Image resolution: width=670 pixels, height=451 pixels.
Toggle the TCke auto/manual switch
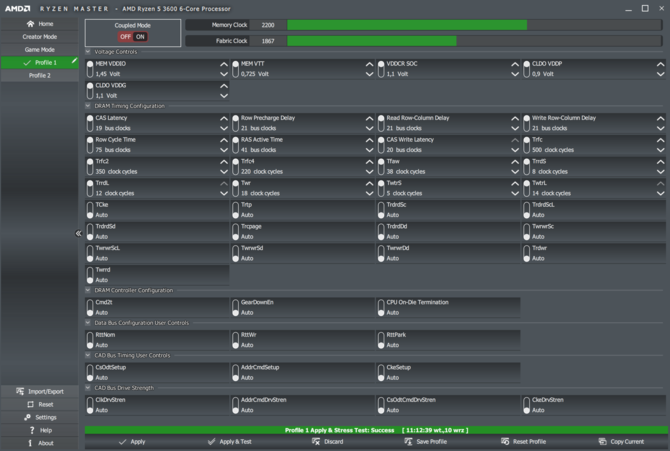coord(90,210)
